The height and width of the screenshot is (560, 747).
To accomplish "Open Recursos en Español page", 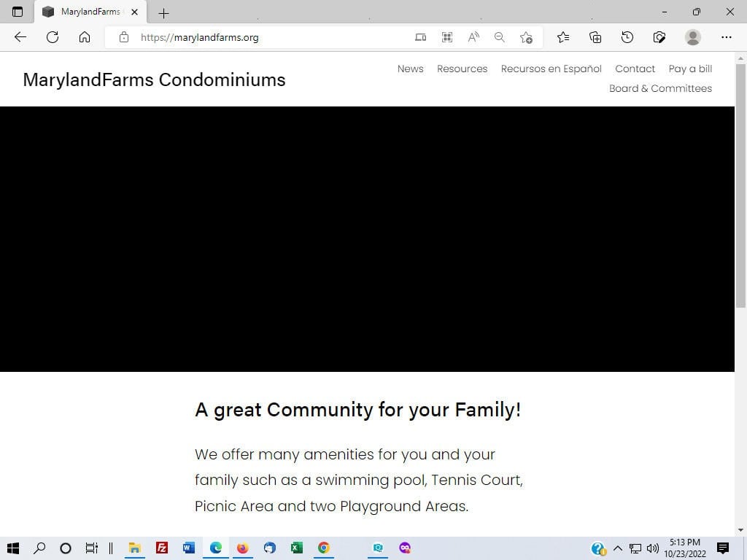I will point(551,69).
